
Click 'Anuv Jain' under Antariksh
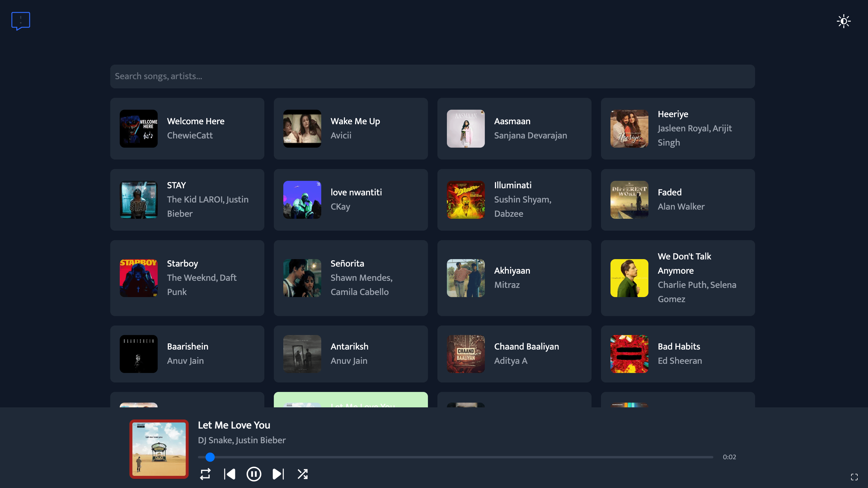349,361
